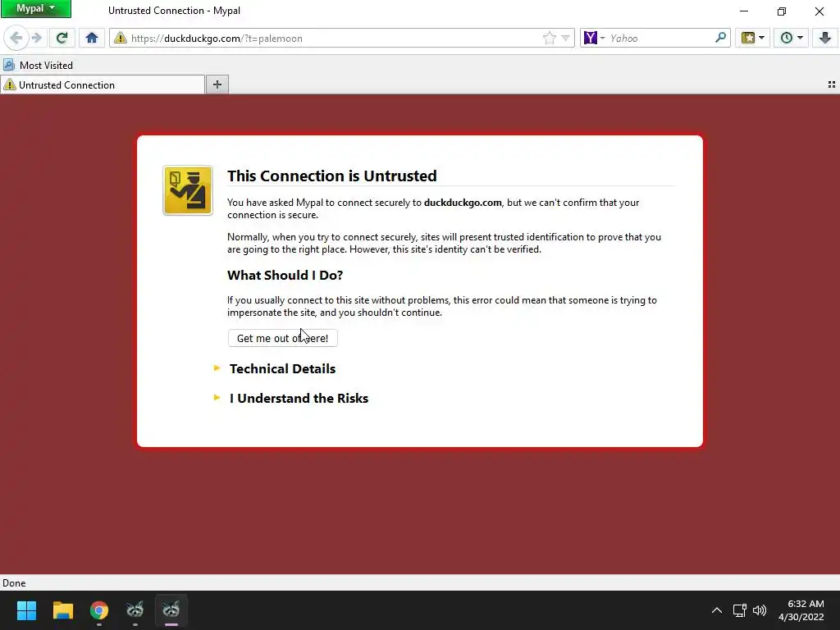Click the This Connection is Untrusted heading
840x630 pixels.
point(332,176)
